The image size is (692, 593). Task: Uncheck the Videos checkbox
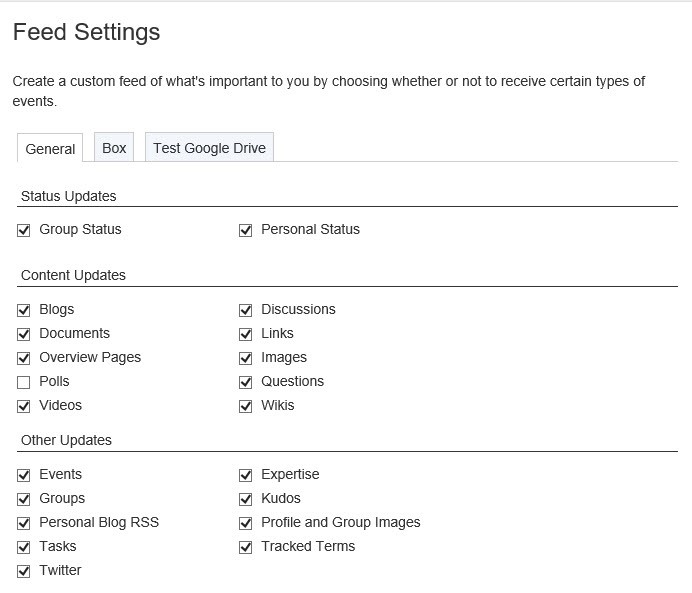point(24,406)
